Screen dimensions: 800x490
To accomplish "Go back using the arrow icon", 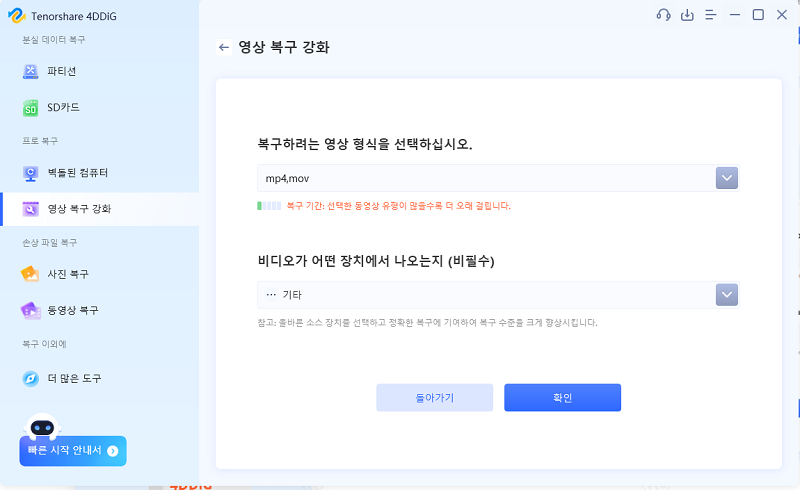I will [223, 47].
